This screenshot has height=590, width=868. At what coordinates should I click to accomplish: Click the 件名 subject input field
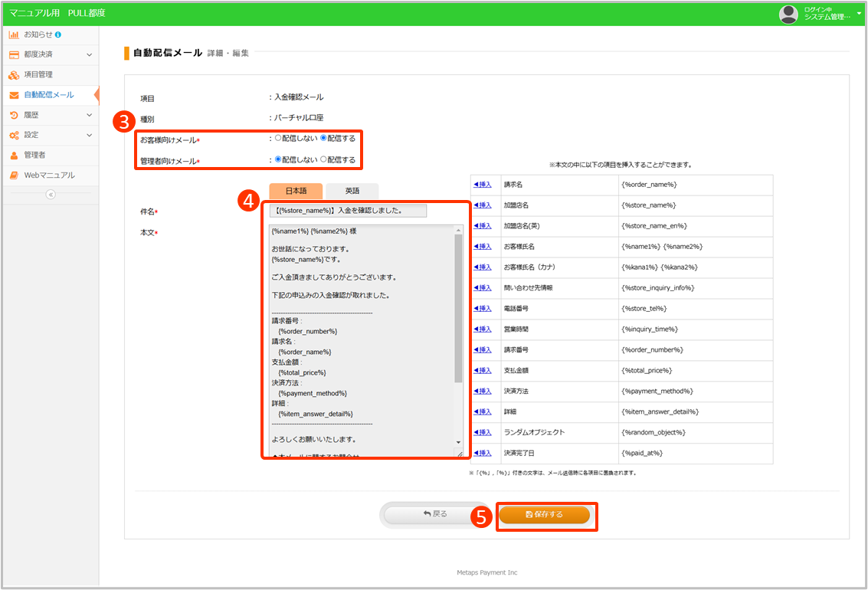pos(349,211)
